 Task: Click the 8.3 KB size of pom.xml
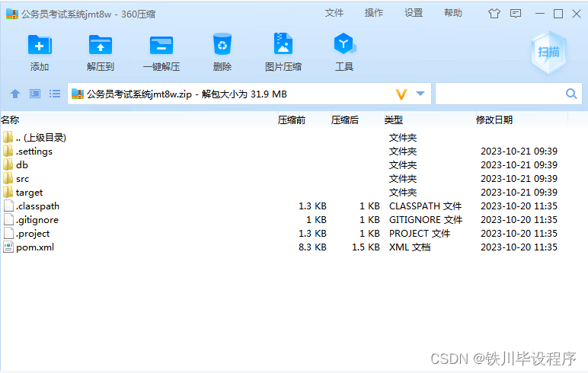[312, 247]
